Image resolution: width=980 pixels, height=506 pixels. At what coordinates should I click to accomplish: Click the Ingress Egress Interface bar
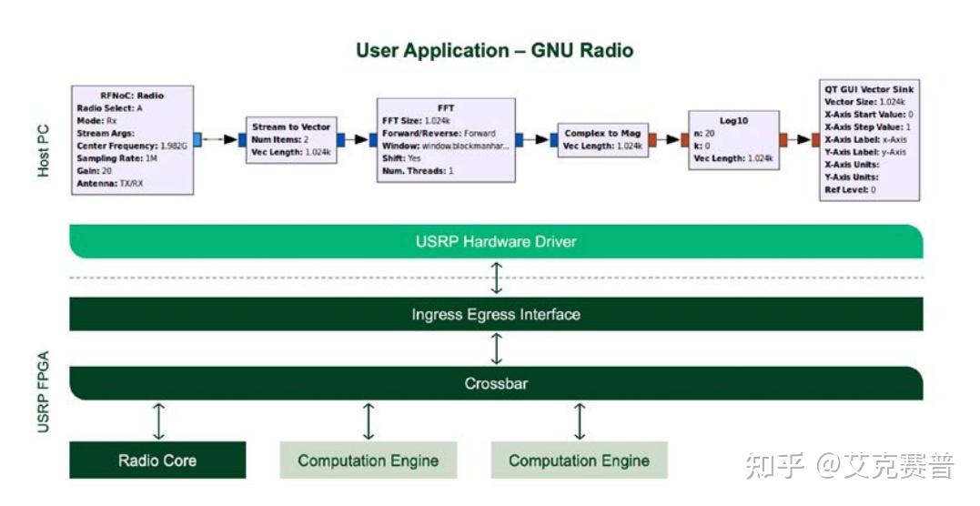click(x=496, y=314)
